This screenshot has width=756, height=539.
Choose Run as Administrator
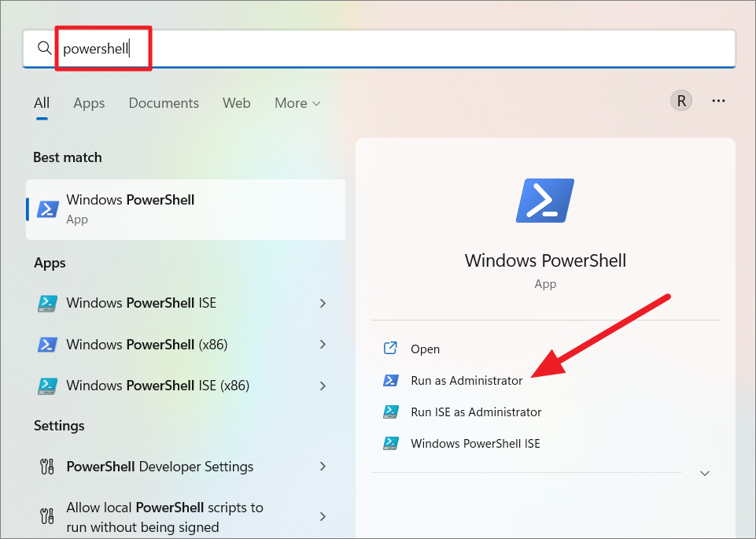(x=467, y=381)
